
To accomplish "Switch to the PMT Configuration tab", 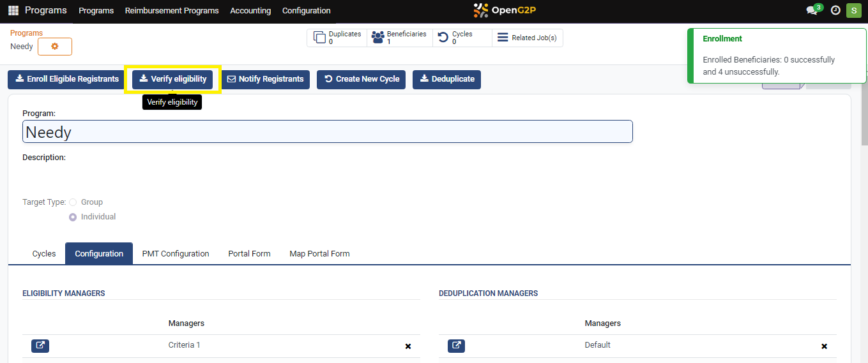I will click(x=176, y=253).
